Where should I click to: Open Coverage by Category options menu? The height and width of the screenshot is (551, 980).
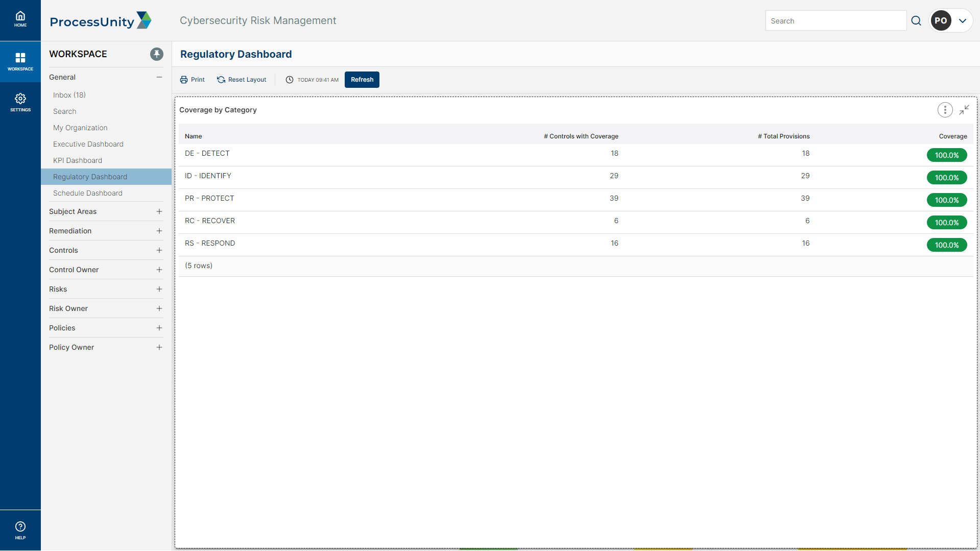click(x=945, y=110)
